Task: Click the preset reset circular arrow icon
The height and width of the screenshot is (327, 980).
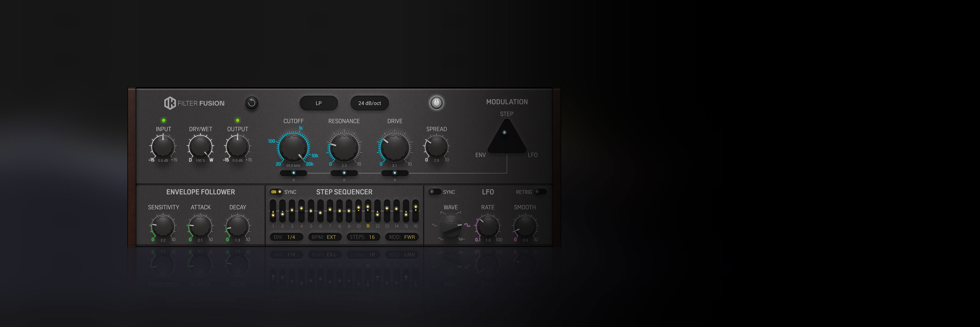Action: tap(251, 103)
